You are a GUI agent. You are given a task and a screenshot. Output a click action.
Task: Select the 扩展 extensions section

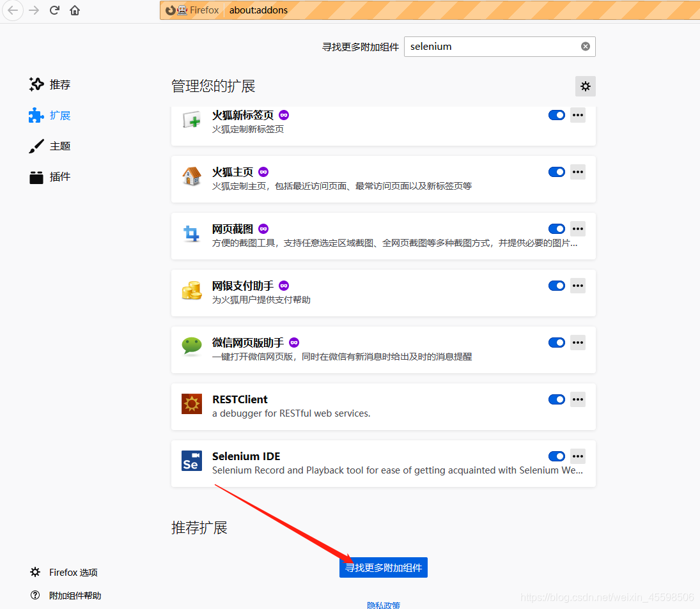pyautogui.click(x=49, y=116)
